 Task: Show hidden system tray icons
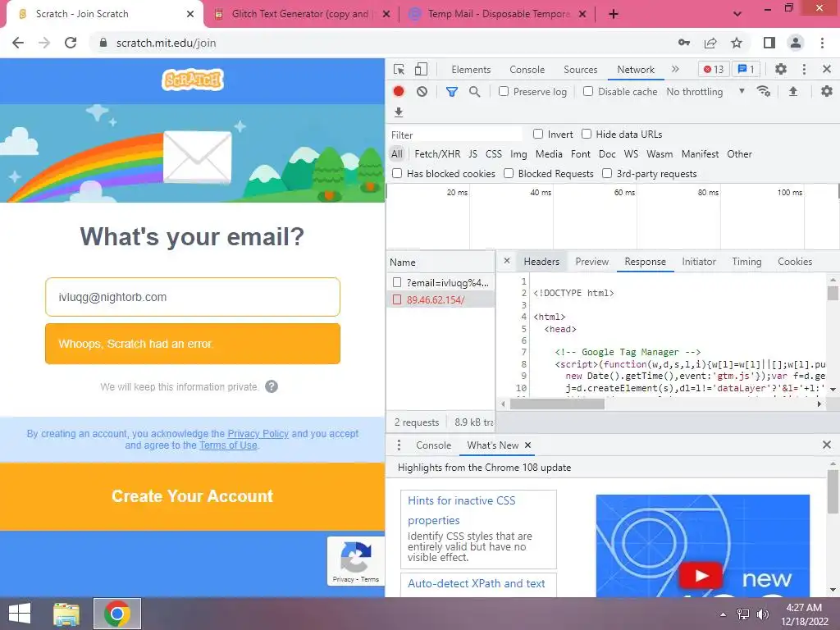coord(724,614)
